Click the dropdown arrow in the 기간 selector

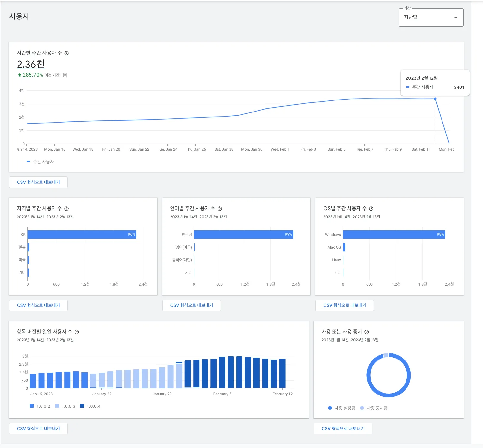point(456,18)
